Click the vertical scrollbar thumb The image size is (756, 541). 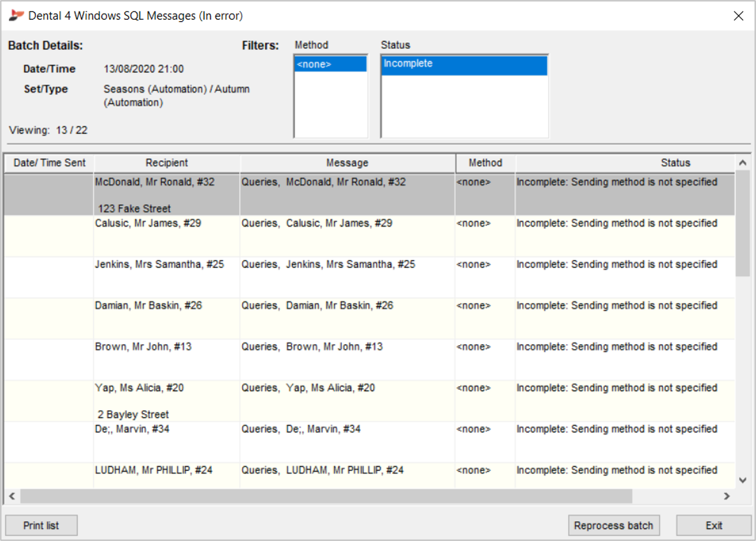click(743, 223)
